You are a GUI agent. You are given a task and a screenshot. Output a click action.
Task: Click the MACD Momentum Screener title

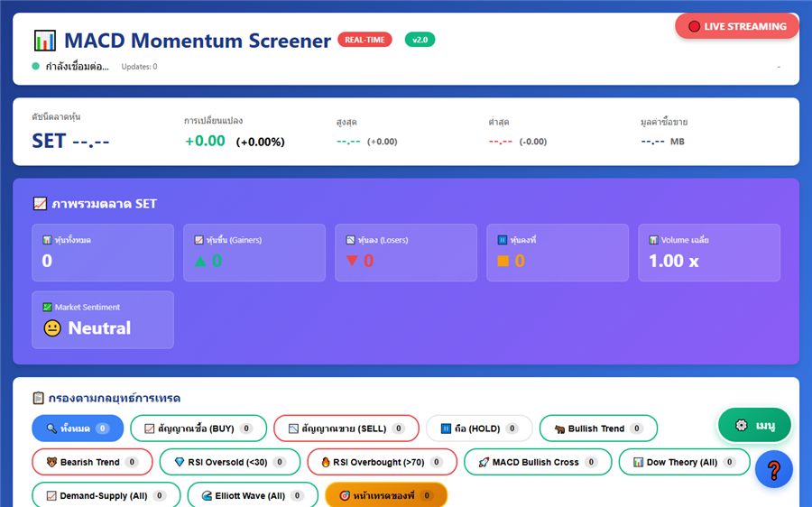[198, 41]
